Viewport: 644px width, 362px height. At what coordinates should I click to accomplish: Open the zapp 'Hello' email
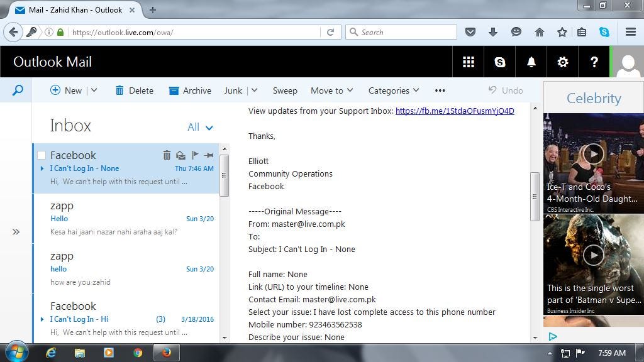(x=126, y=218)
